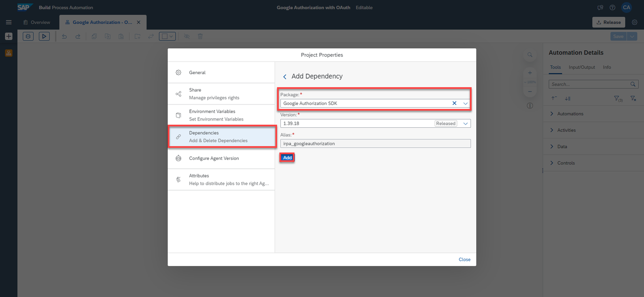
Task: Open the hamburger navigation menu
Action: [8, 22]
